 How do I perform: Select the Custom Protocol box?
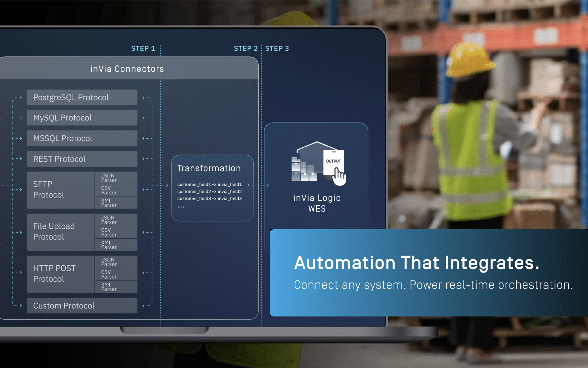(82, 306)
